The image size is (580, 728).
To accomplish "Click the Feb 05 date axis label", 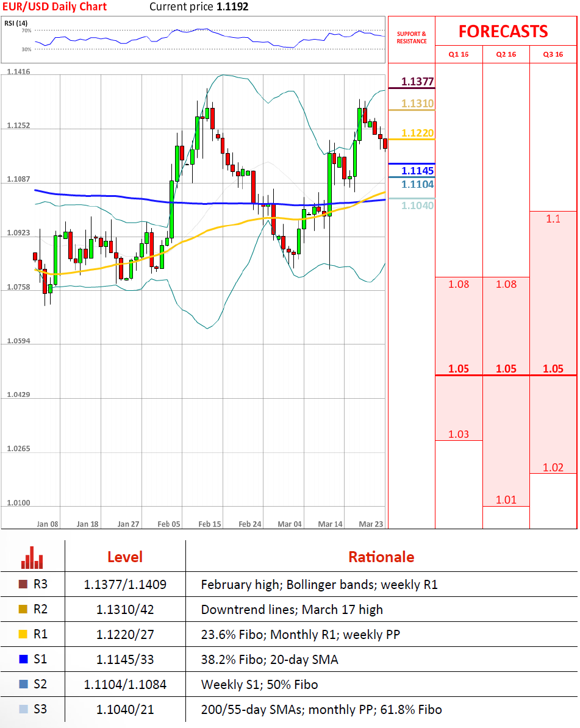I will click(168, 524).
